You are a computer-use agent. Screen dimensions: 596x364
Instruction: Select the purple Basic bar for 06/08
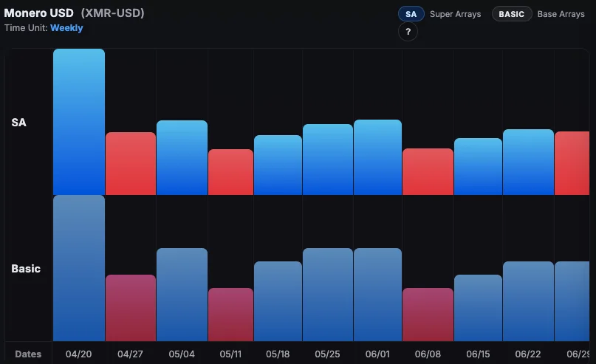coord(428,315)
